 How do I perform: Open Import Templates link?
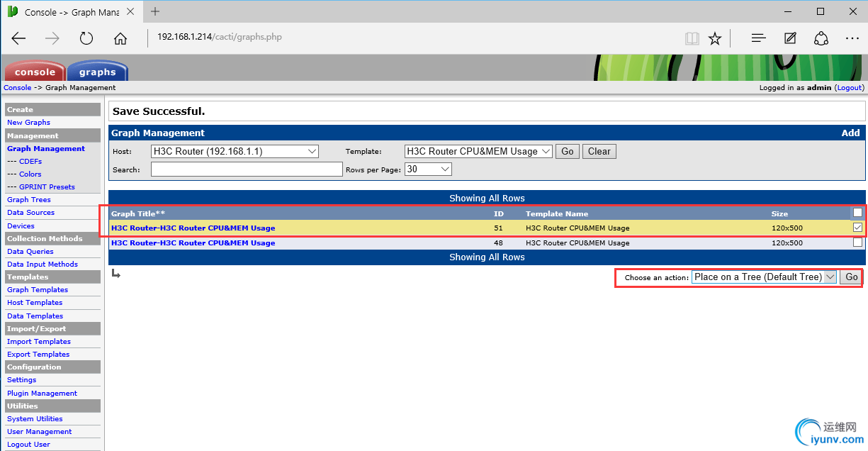point(39,342)
